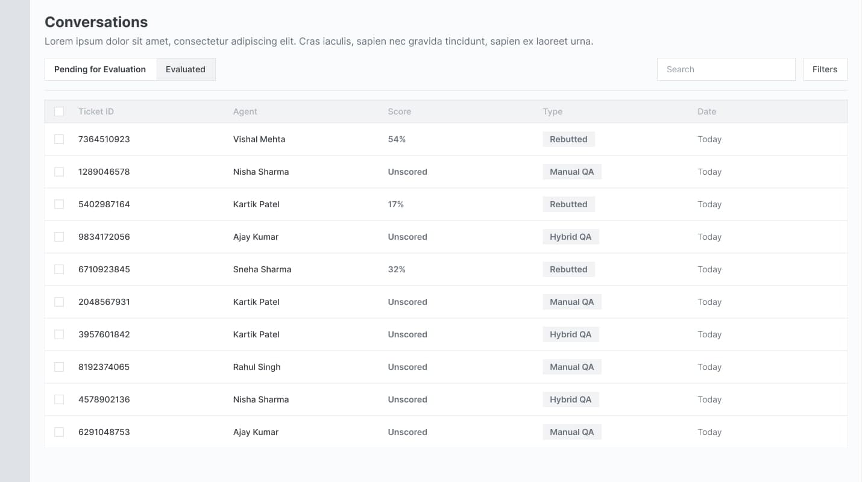Check the box for ticket 7364510923
Image resolution: width=868 pixels, height=482 pixels.
[59, 139]
